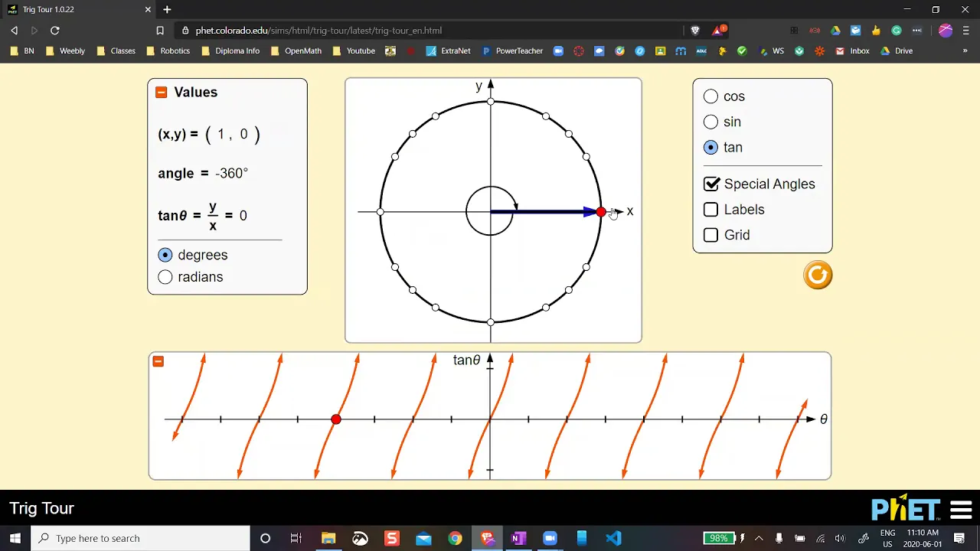The image size is (980, 551).
Task: Open the Brave shields icon
Action: (695, 31)
